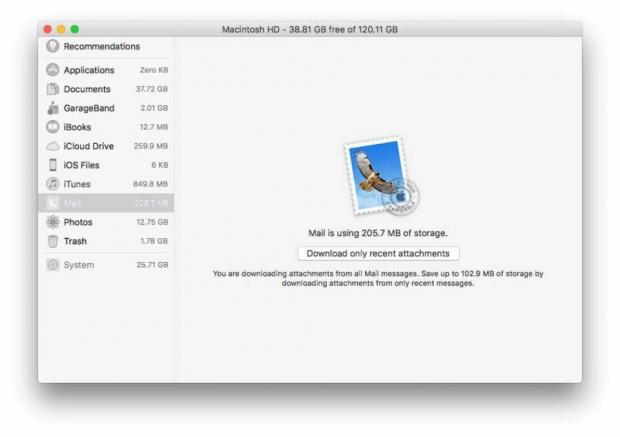Close the storage management window
This screenshot has height=437, width=620.
coord(47,29)
